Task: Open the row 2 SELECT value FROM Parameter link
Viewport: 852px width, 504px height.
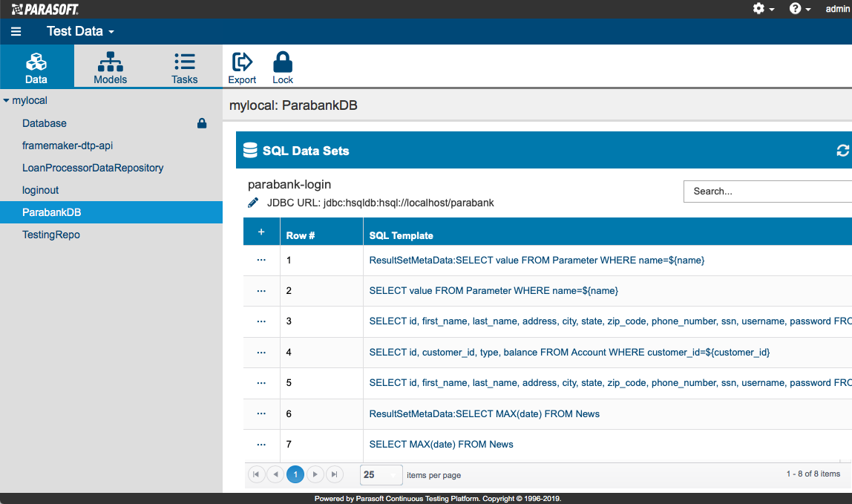Action: [494, 291]
